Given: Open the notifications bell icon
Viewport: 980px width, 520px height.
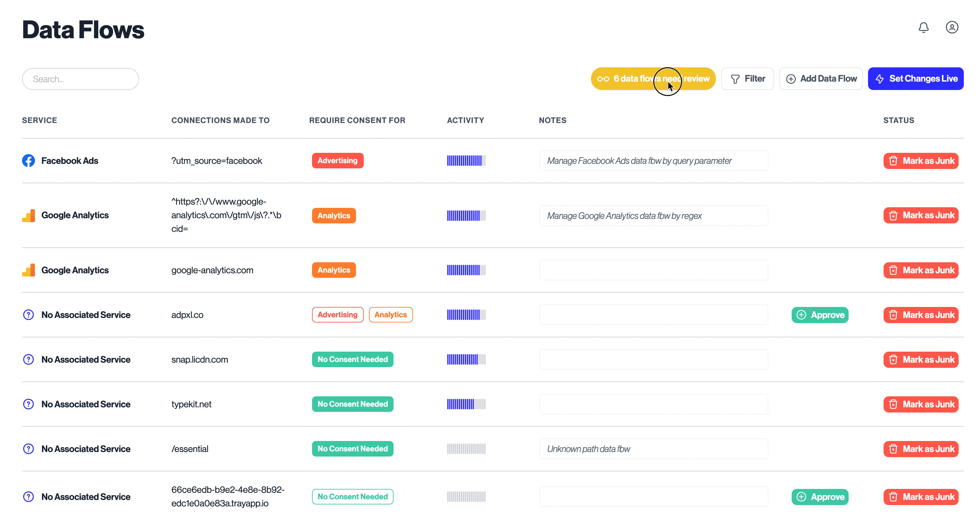Looking at the screenshot, I should pyautogui.click(x=923, y=28).
